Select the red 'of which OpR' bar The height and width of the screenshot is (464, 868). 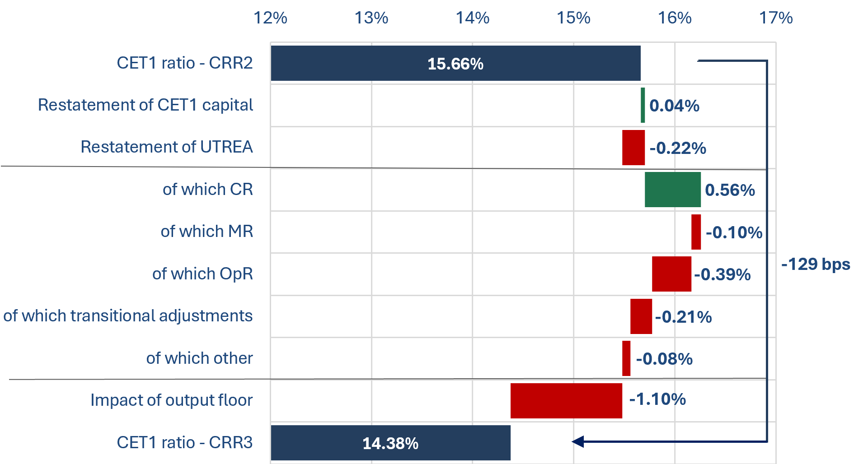[x=671, y=274]
